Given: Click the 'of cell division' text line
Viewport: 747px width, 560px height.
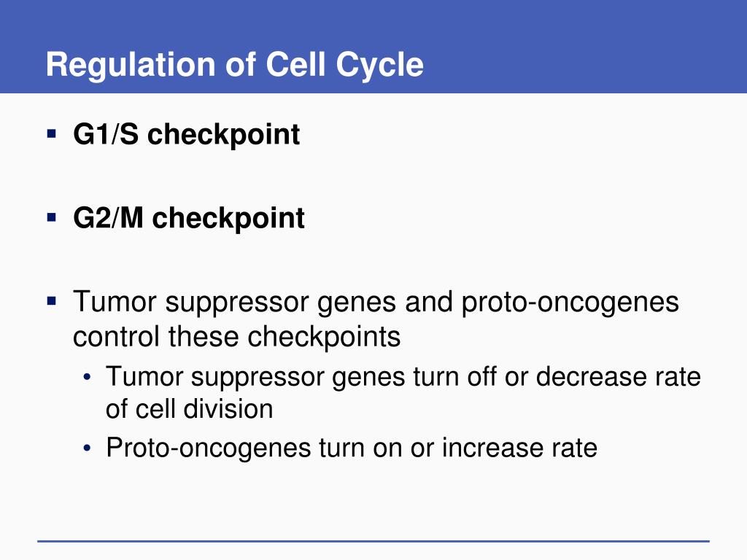Looking at the screenshot, I should (189, 409).
